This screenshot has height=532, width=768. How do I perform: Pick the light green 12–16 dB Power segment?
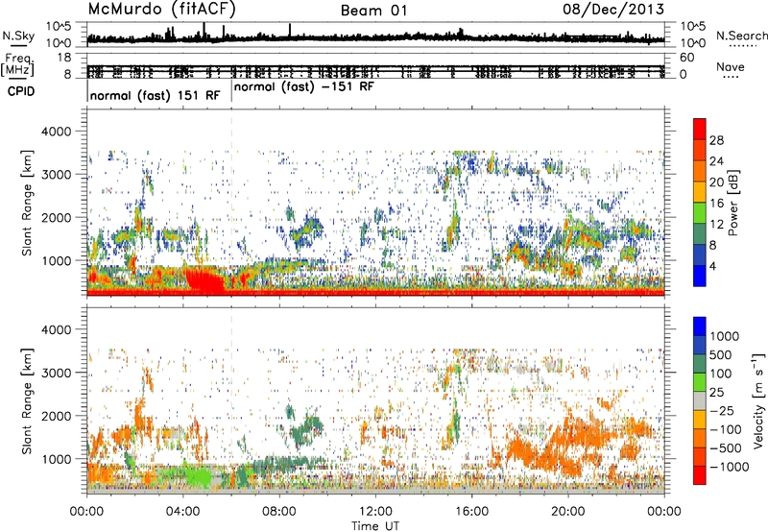[x=700, y=213]
